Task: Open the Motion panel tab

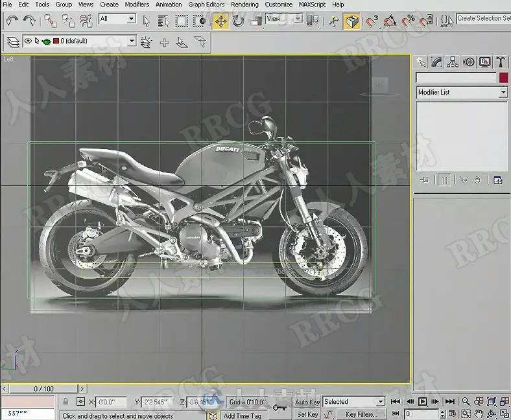Action: point(469,62)
